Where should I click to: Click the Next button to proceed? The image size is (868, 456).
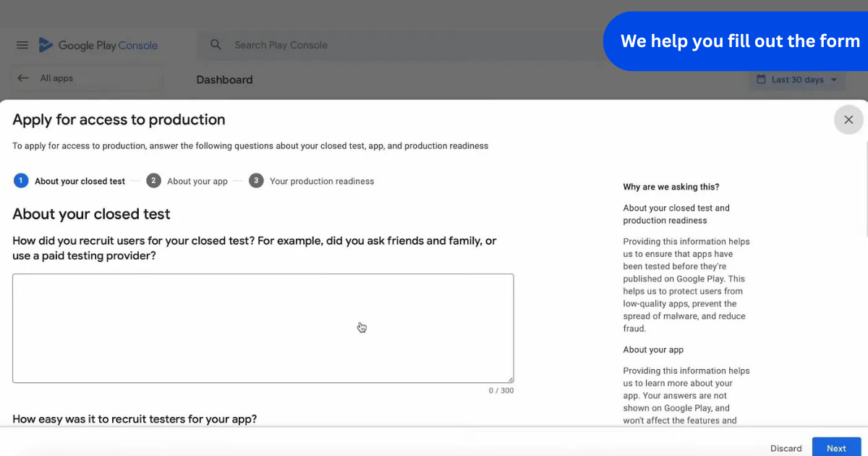tap(836, 447)
